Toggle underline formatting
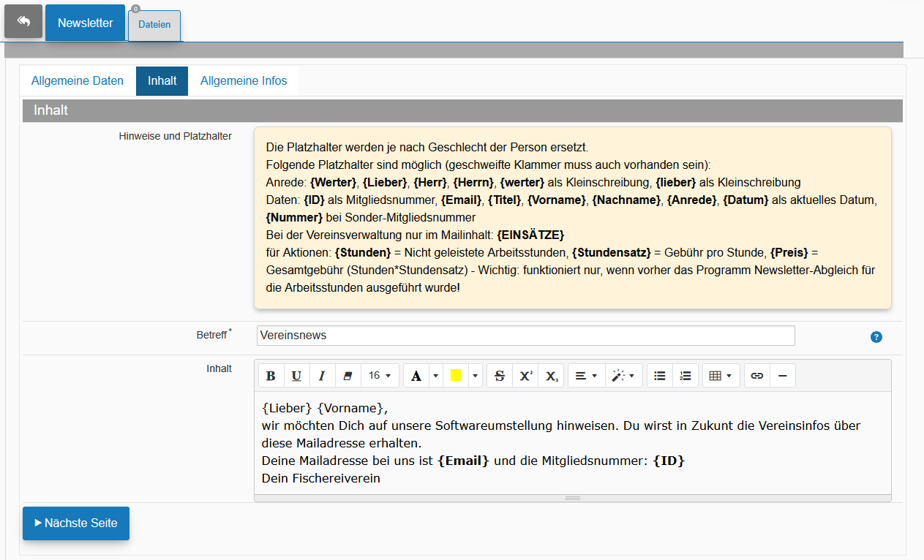This screenshot has width=924, height=560. coord(296,376)
